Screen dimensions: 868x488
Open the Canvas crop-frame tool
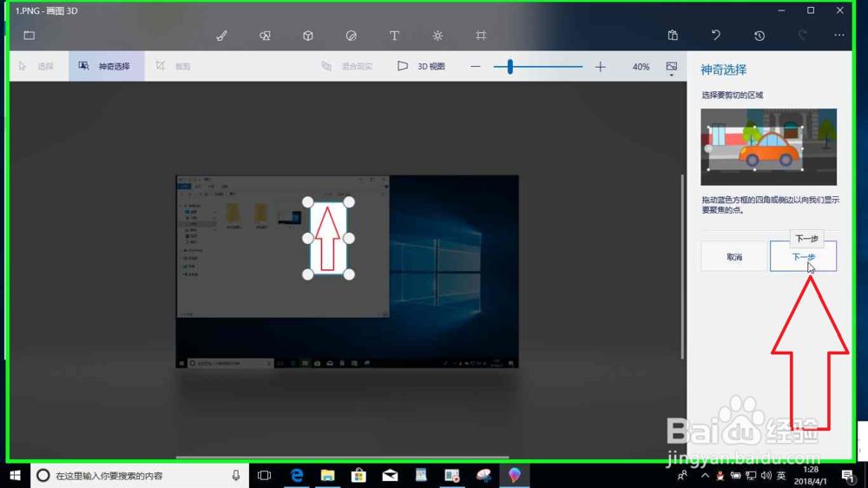click(x=481, y=36)
